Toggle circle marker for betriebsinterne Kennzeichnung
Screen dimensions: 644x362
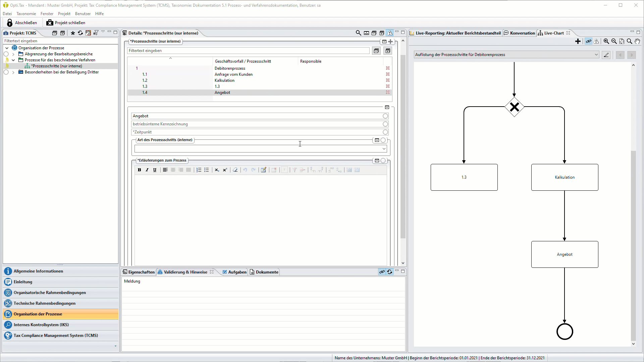coord(385,124)
